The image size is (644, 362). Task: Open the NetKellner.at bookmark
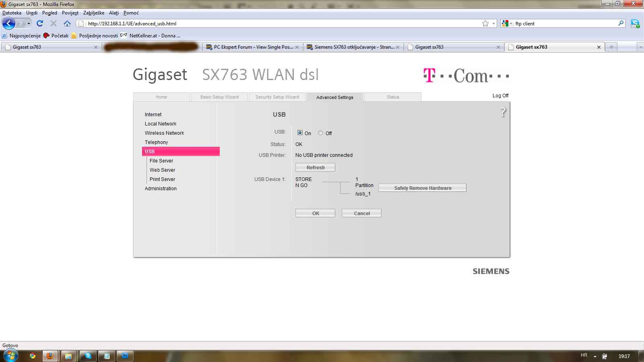[150, 35]
